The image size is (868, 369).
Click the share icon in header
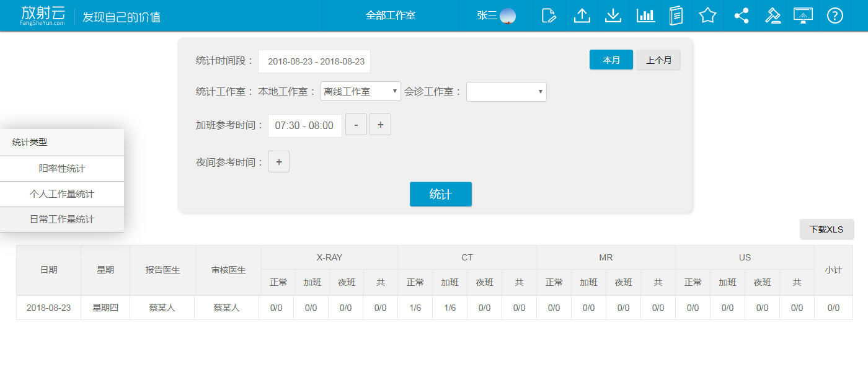[741, 16]
